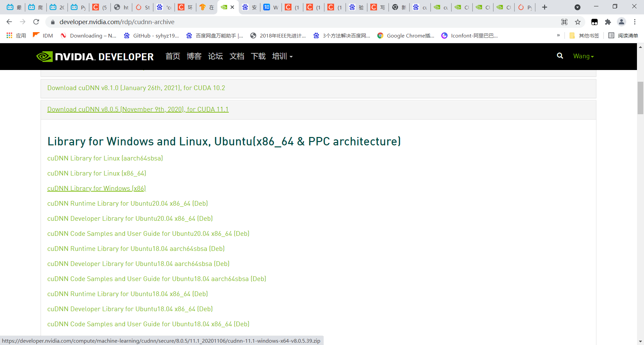Click the scrollbar down arrow
644x345 pixels.
640,341
